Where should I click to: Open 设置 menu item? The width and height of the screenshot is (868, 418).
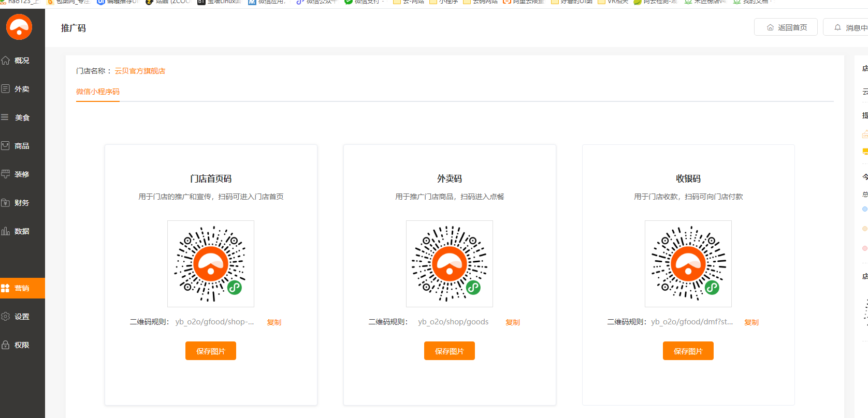[22, 317]
